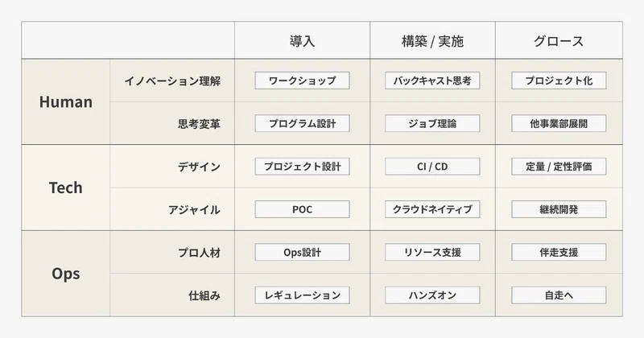Click the プロジェクト設計 box
Screen dimensions: 644x338
coord(303,167)
